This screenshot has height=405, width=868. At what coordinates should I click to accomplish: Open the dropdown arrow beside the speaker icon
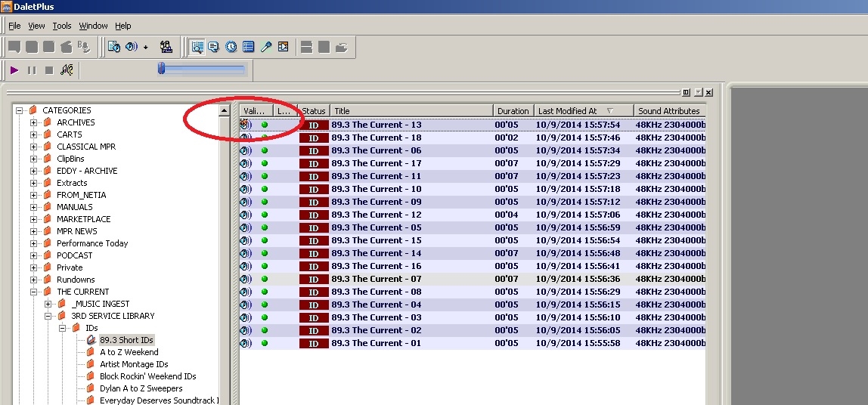(x=146, y=48)
